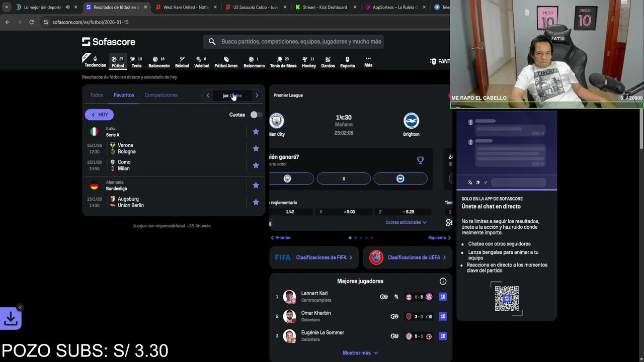644x362 pixels.
Task: Select the Fútbol sport icon
Action: click(118, 61)
